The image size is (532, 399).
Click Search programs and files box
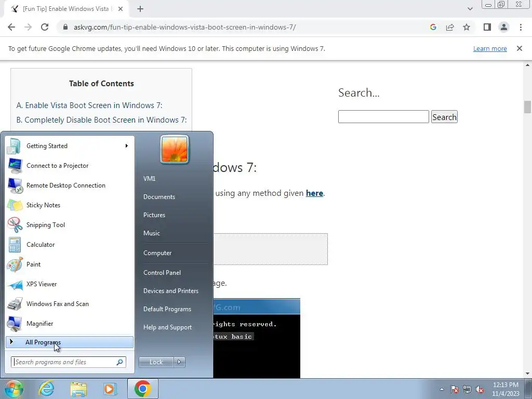pos(69,362)
